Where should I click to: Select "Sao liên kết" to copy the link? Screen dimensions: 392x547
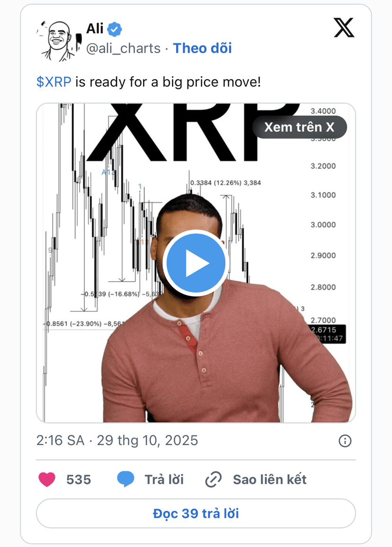click(270, 479)
